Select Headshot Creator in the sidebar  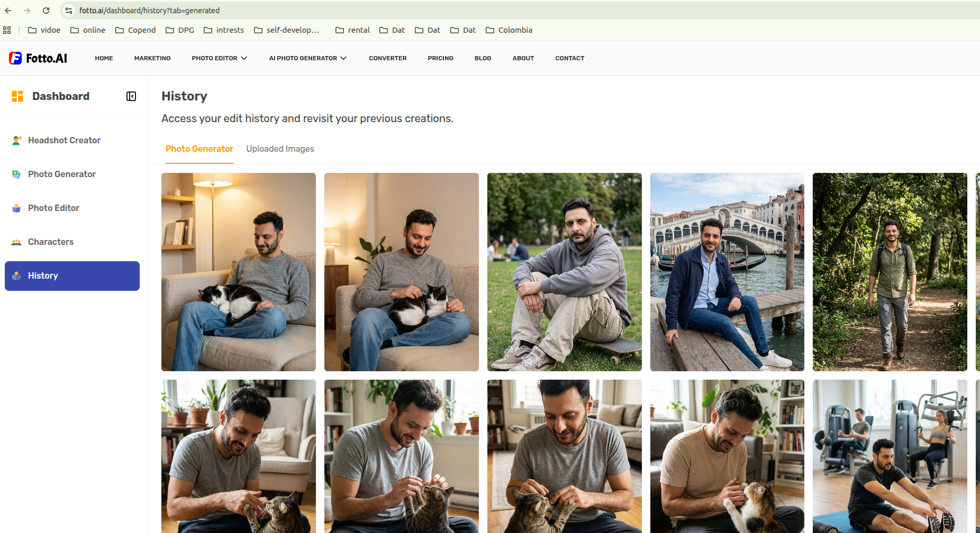(x=63, y=140)
